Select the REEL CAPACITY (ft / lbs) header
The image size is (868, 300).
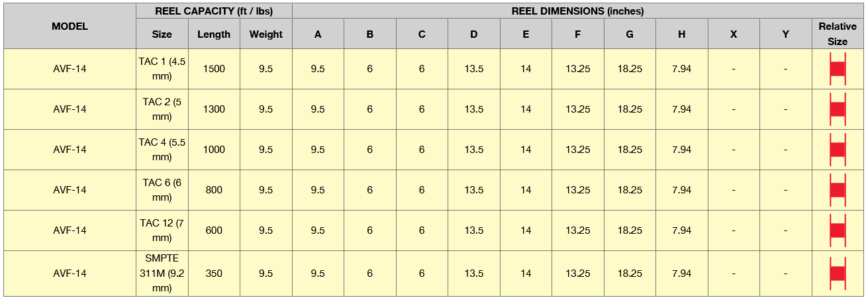[x=214, y=11]
